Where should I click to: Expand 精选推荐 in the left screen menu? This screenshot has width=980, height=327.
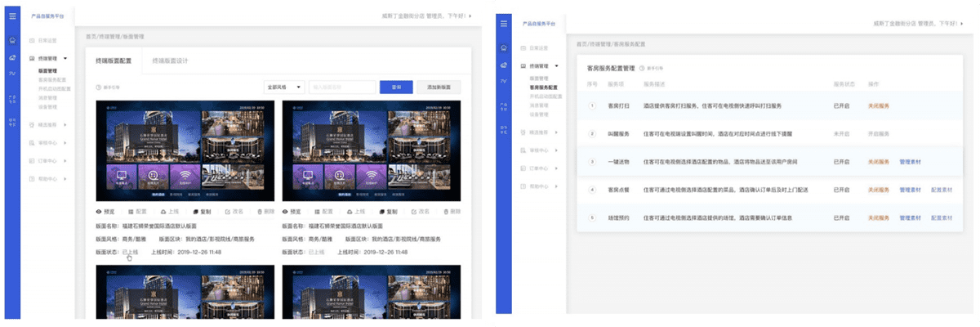[65, 124]
